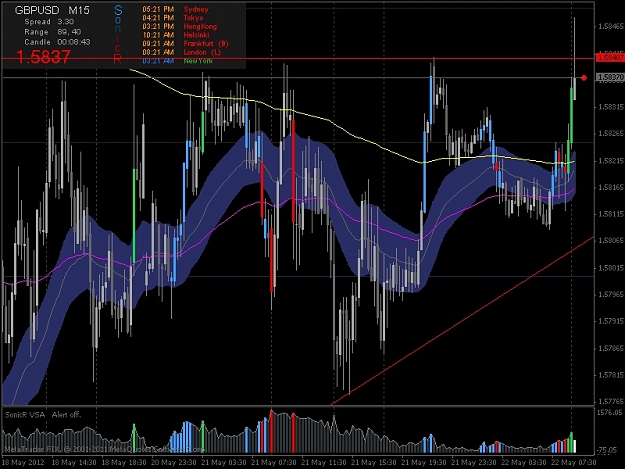Click the 18 May 18:30 time label

pyautogui.click(x=124, y=463)
